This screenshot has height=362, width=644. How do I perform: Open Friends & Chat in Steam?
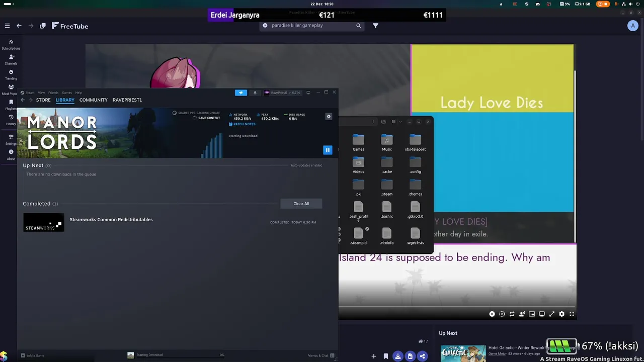click(x=321, y=355)
